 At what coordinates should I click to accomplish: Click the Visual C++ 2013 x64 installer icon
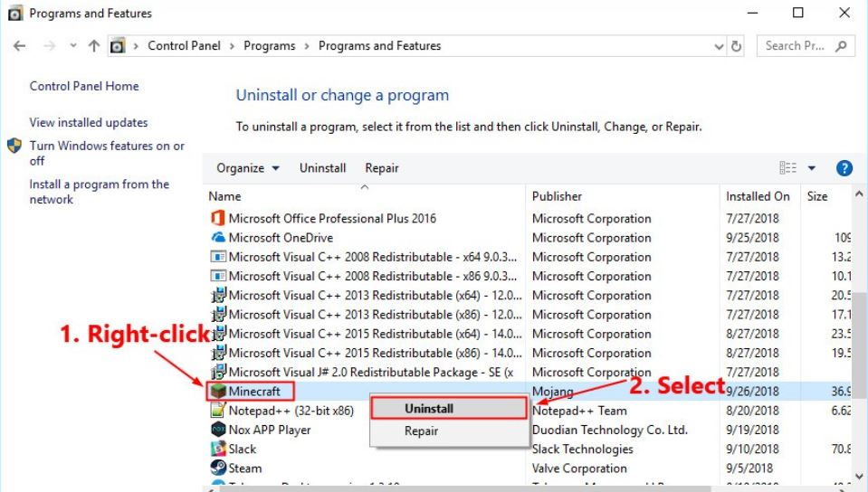coord(218,295)
